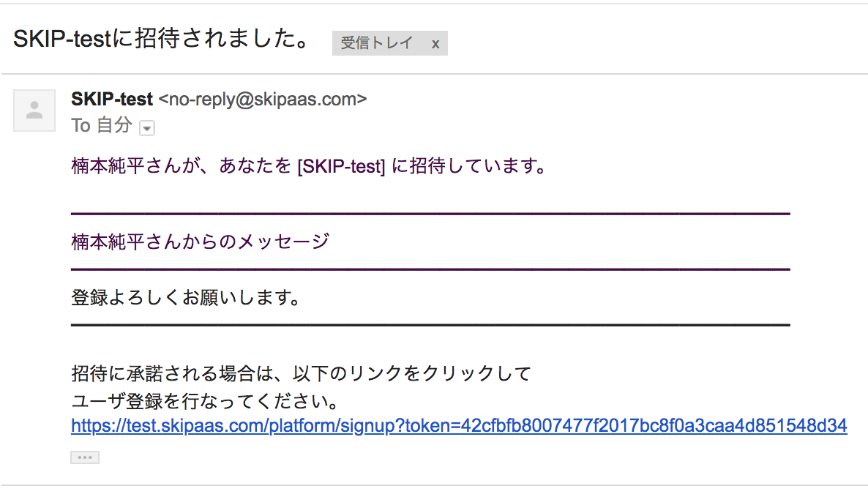Open the 受信トレイ inbox label
This screenshot has width=868, height=486.
376,43
